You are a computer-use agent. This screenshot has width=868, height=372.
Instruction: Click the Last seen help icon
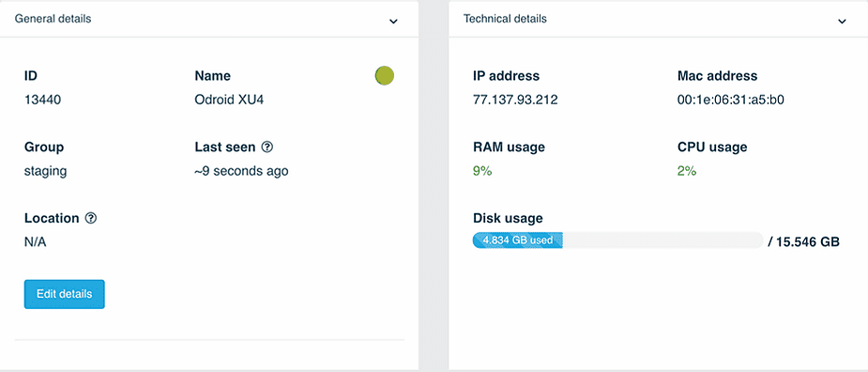click(267, 147)
